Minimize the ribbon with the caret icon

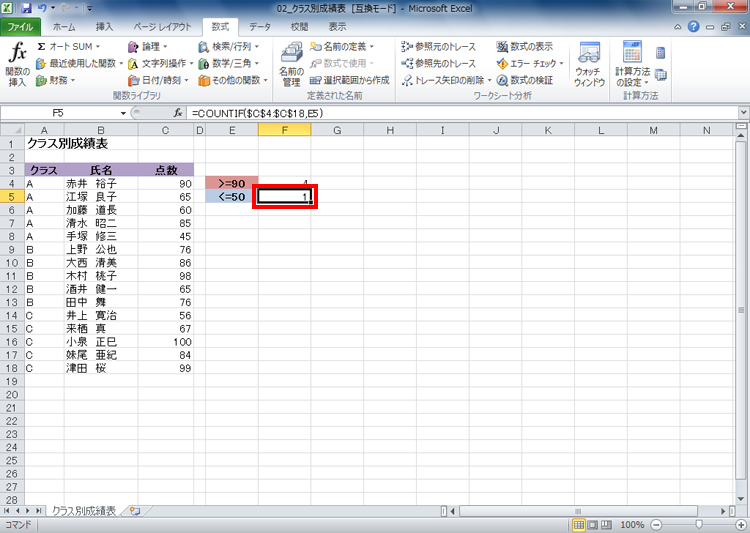677,27
